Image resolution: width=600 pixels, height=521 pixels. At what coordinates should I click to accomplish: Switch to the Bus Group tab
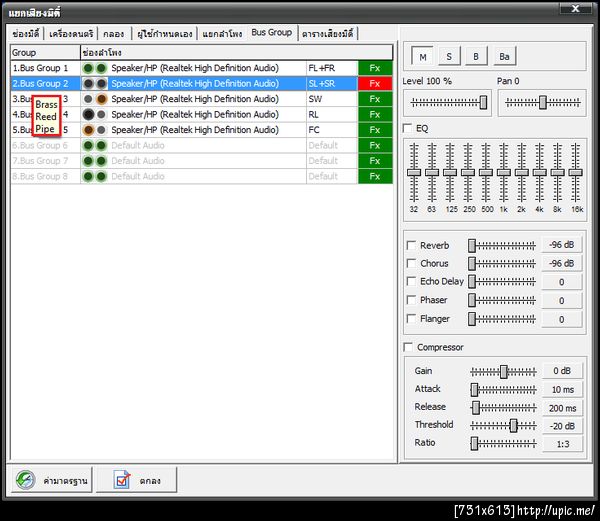(x=272, y=33)
